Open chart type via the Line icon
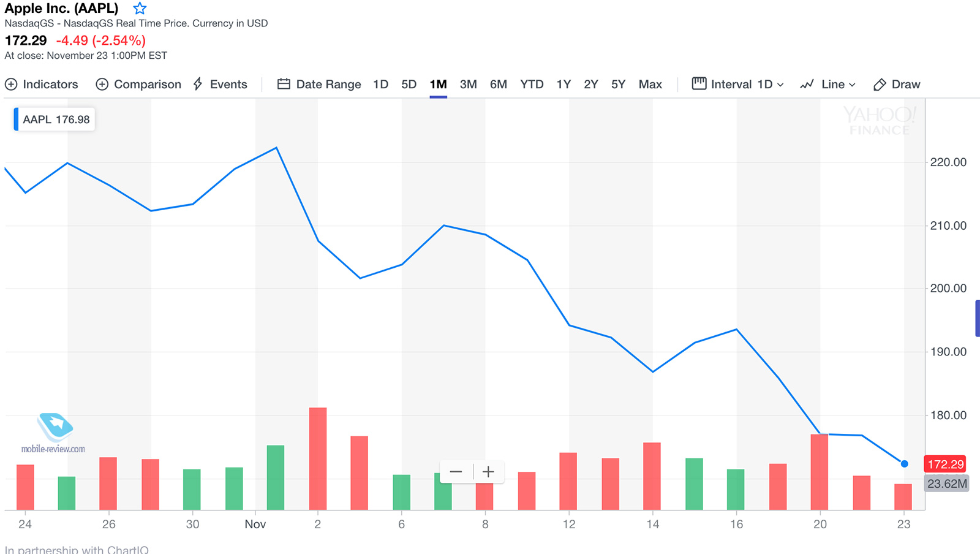Image resolution: width=980 pixels, height=554 pixels. click(x=807, y=85)
